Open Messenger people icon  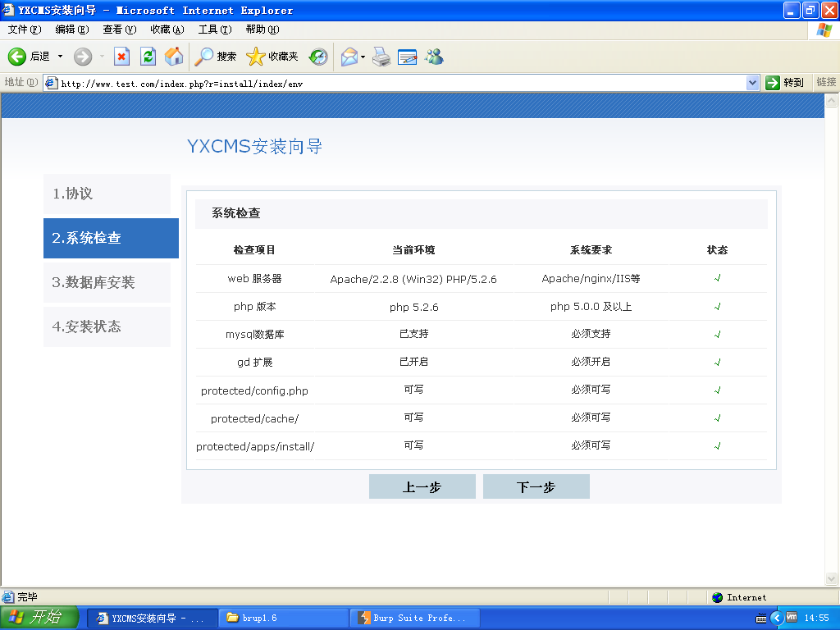434,57
